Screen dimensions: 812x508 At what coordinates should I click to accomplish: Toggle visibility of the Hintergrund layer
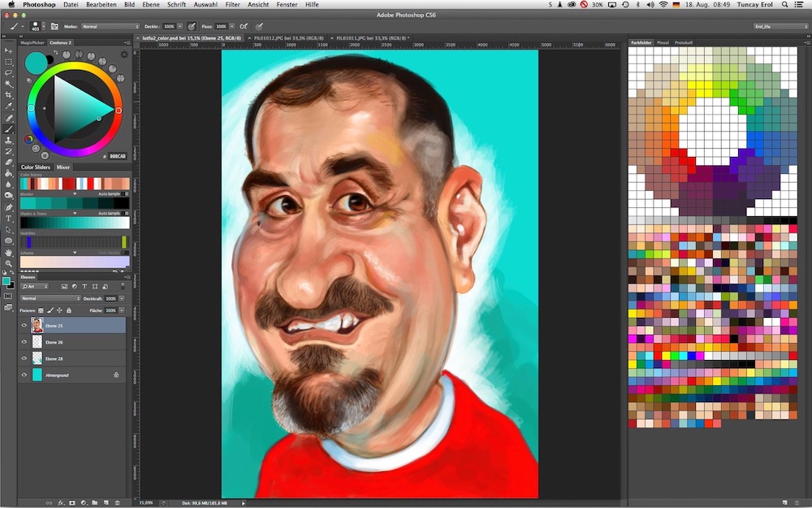tap(24, 375)
